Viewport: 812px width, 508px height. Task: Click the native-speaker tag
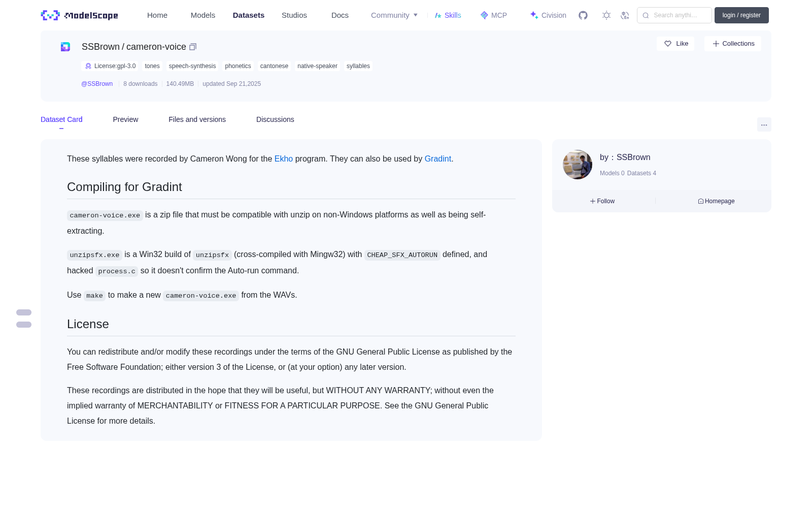pos(317,66)
